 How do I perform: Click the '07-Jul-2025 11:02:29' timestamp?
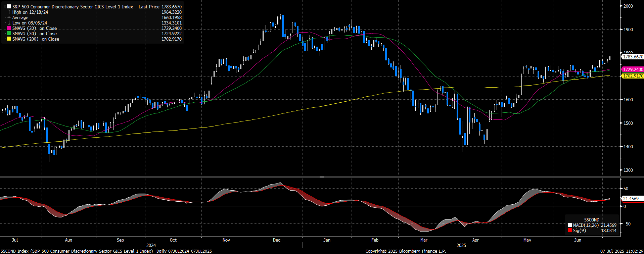(622, 251)
